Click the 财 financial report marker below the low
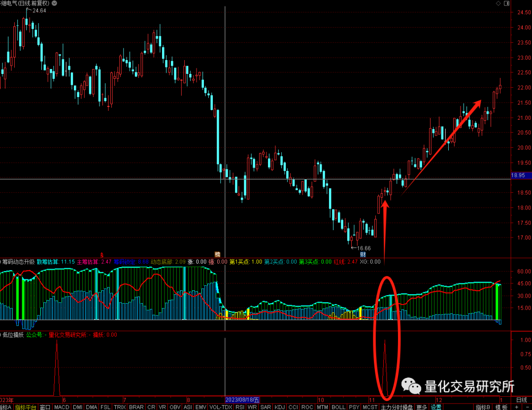 tap(363, 255)
